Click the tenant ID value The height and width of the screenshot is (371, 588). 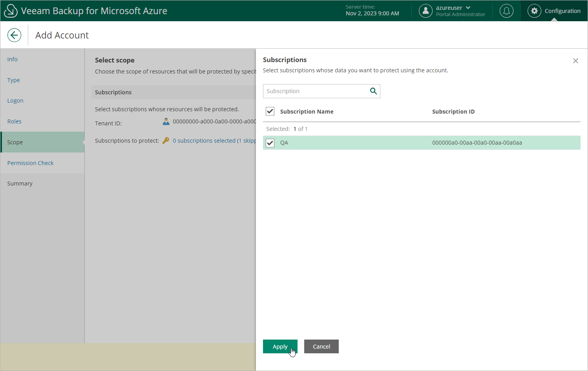214,121
